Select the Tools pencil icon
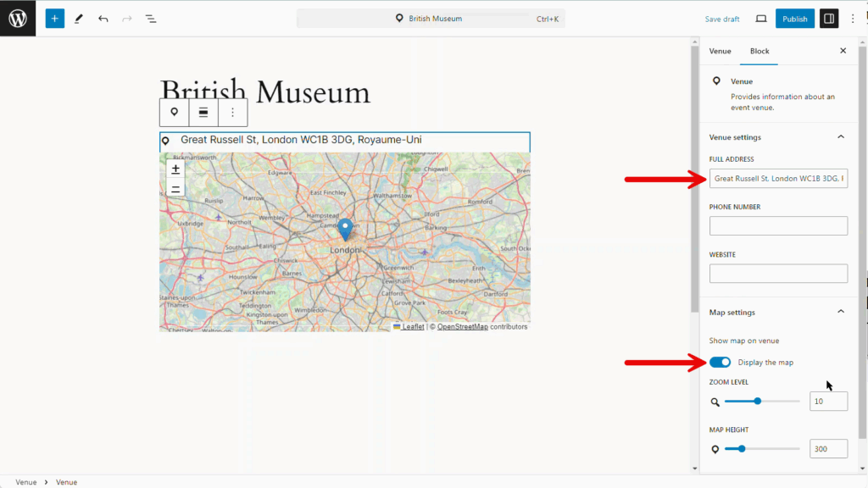This screenshot has height=488, width=868. pyautogui.click(x=79, y=19)
